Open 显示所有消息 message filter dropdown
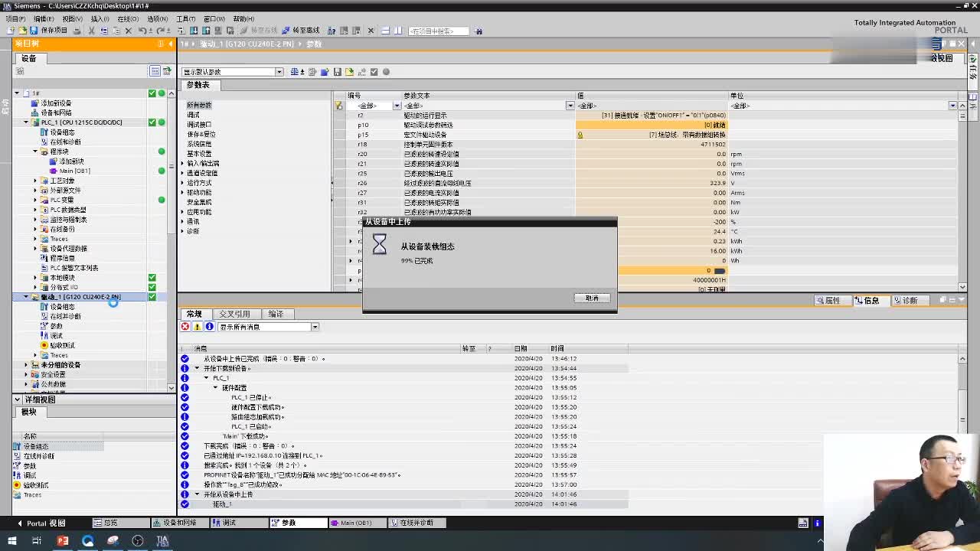The image size is (980, 551). coord(315,327)
